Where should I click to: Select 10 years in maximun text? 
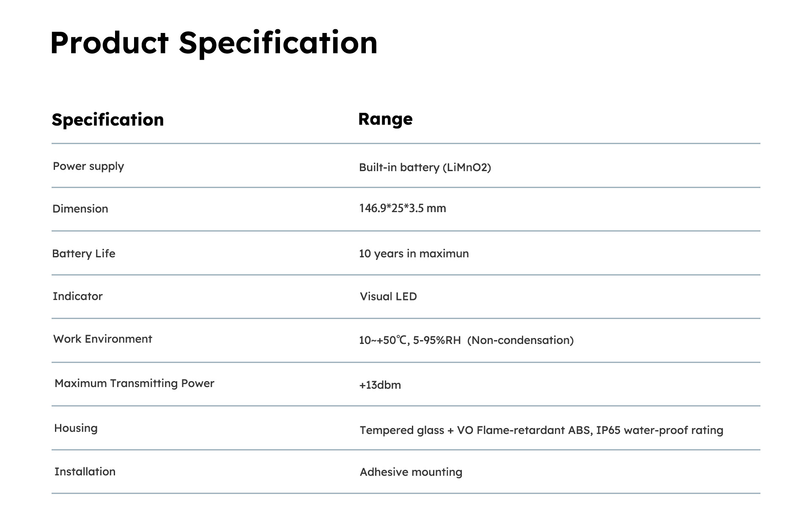click(x=414, y=254)
